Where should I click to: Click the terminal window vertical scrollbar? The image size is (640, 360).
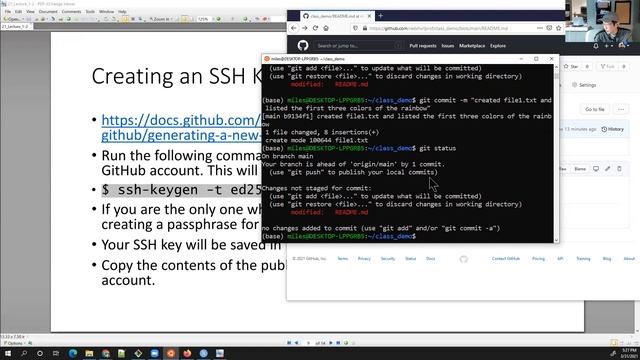coord(556,152)
